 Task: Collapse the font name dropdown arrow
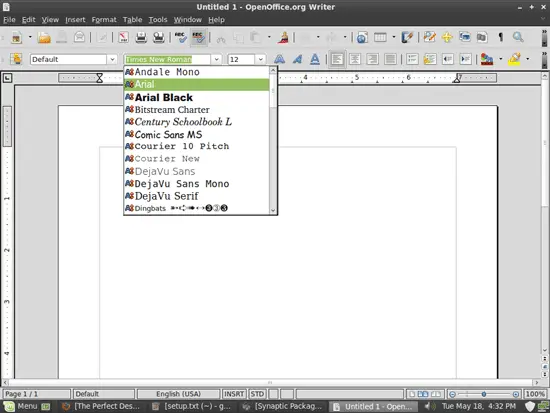coord(216,59)
